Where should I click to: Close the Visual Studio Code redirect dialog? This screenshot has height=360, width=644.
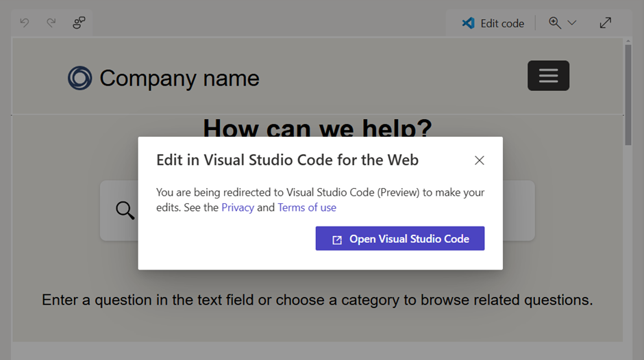[480, 160]
